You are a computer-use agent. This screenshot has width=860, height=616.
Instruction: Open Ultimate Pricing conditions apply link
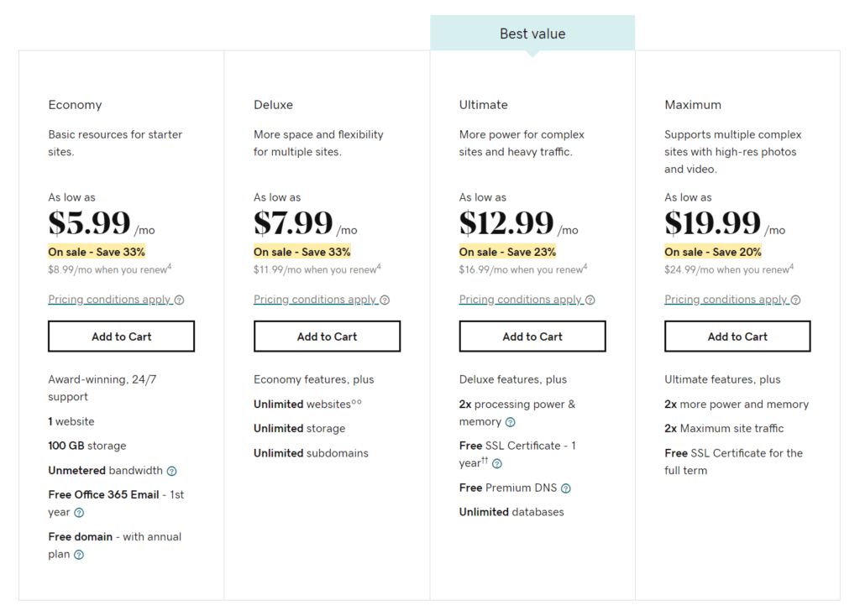521,300
